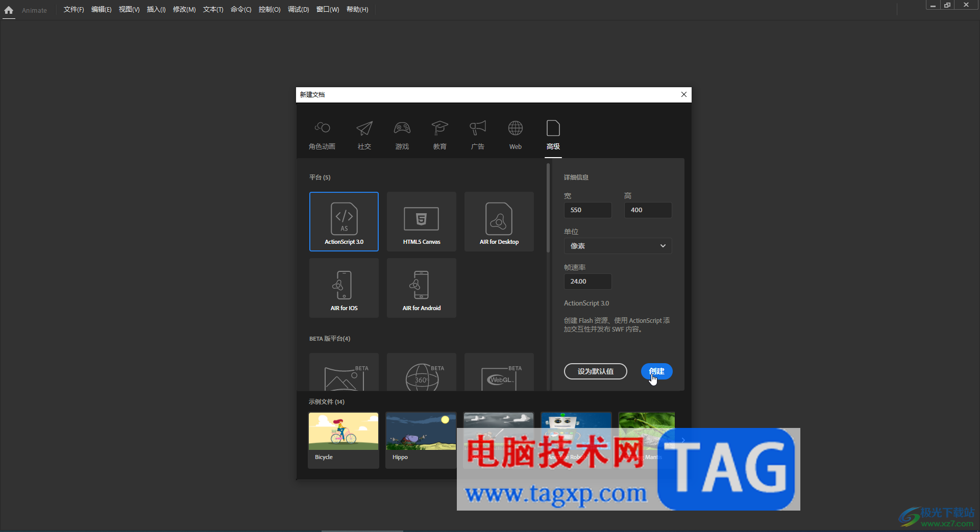Open the Bicycle sample file
This screenshot has width=980, height=532.
click(344, 440)
